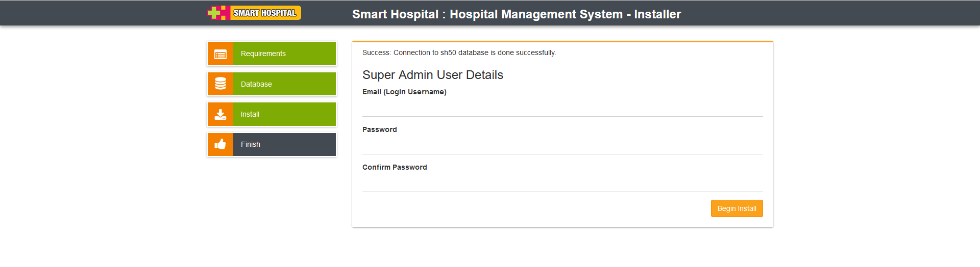Click the Install download icon
Image resolution: width=980 pixels, height=267 pixels.
click(220, 114)
